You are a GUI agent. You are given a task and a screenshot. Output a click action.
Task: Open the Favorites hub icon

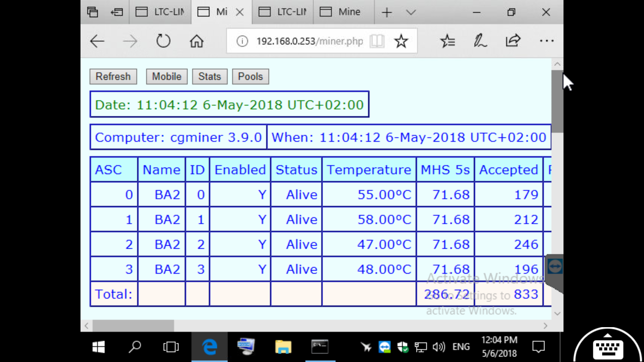click(x=447, y=41)
